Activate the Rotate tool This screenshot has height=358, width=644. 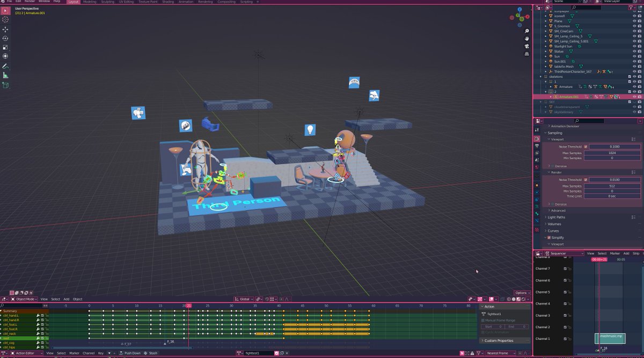coord(5,38)
